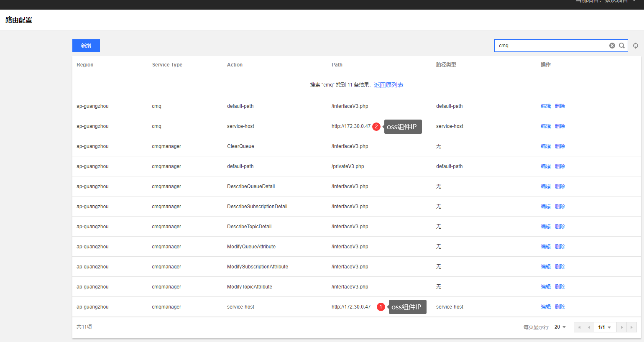The height and width of the screenshot is (342, 644).
Task: Click 返回原列表 link
Action: (388, 85)
